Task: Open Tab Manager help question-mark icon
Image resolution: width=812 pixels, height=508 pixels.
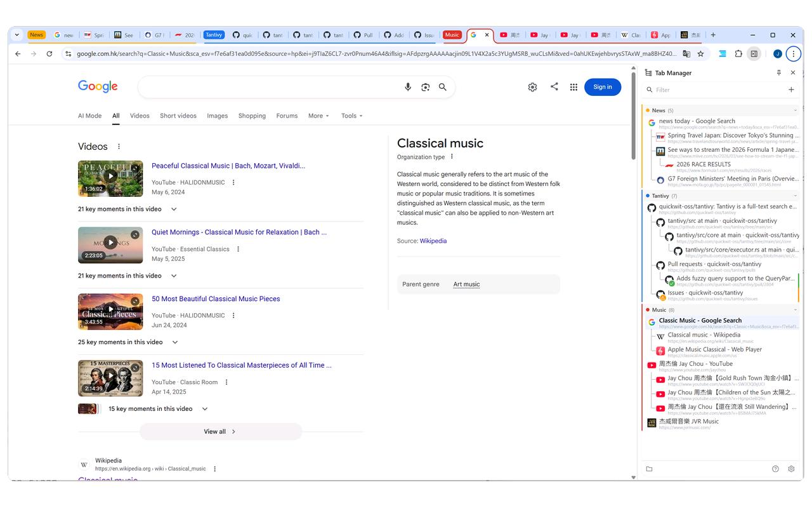Action: [775, 469]
